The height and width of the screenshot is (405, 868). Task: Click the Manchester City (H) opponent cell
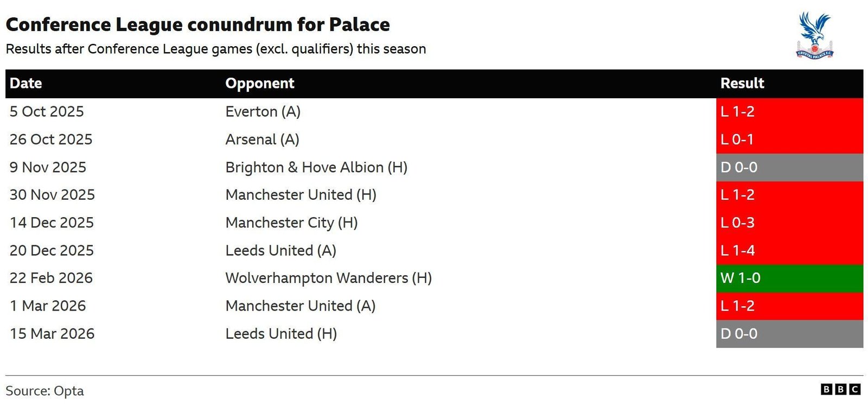(291, 223)
